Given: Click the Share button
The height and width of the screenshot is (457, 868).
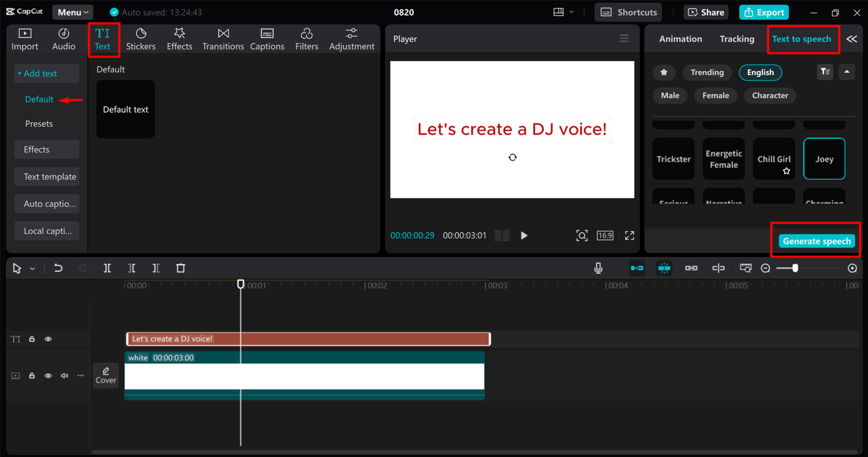Looking at the screenshot, I should click(705, 12).
